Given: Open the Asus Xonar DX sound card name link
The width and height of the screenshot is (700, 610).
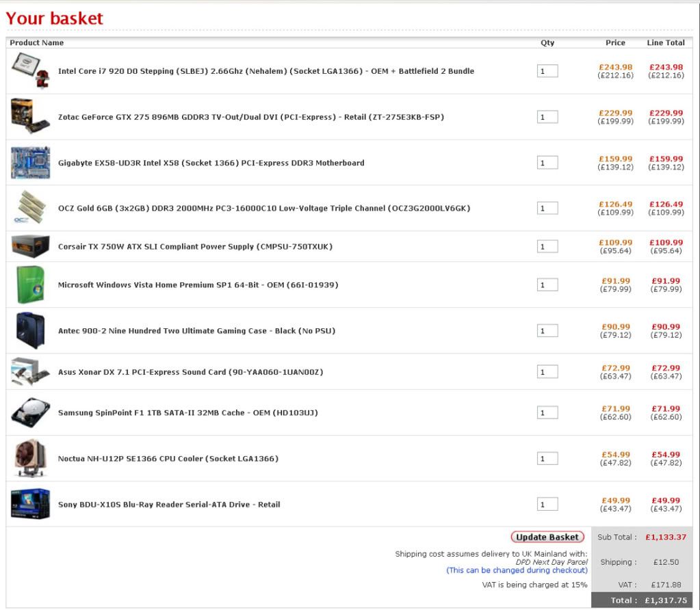Looking at the screenshot, I should point(190,372).
